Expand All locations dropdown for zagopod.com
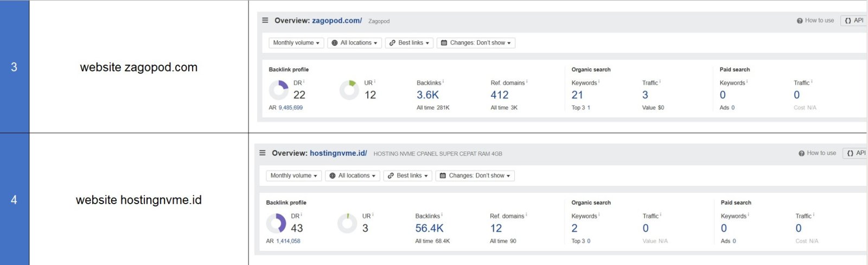 [354, 43]
